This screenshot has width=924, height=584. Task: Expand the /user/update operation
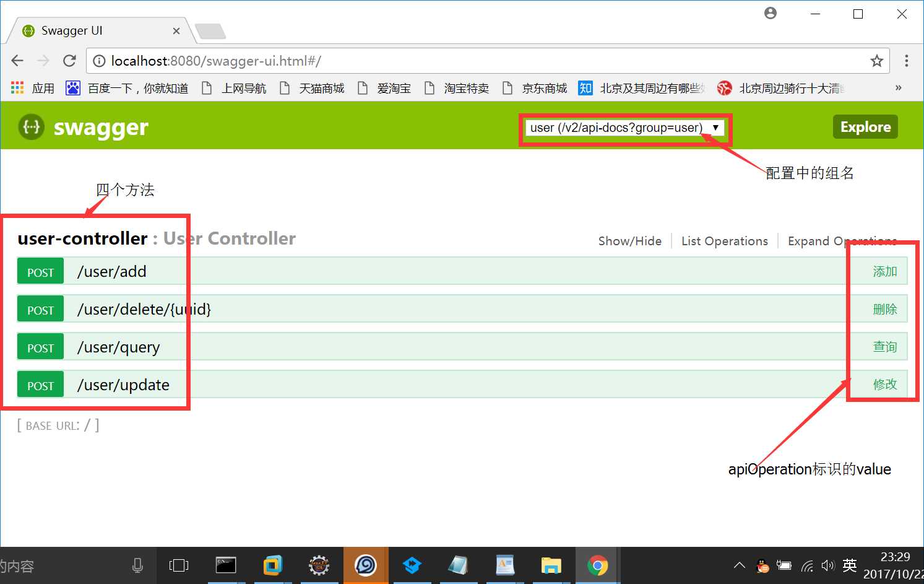pyautogui.click(x=123, y=385)
